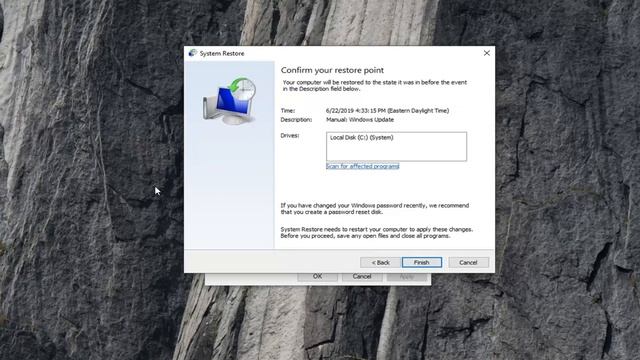
Task: Click Apply in the background window
Action: pyautogui.click(x=407, y=277)
